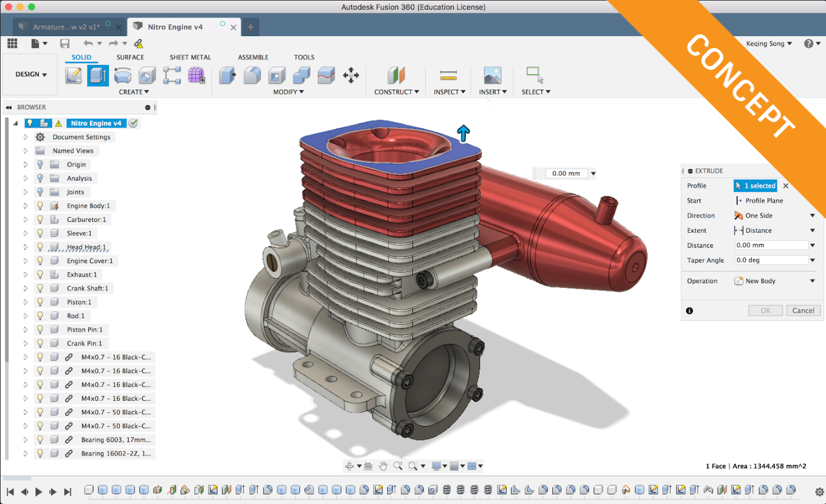Toggle visibility of the Piston:1 component
The width and height of the screenshot is (826, 504).
pos(40,302)
